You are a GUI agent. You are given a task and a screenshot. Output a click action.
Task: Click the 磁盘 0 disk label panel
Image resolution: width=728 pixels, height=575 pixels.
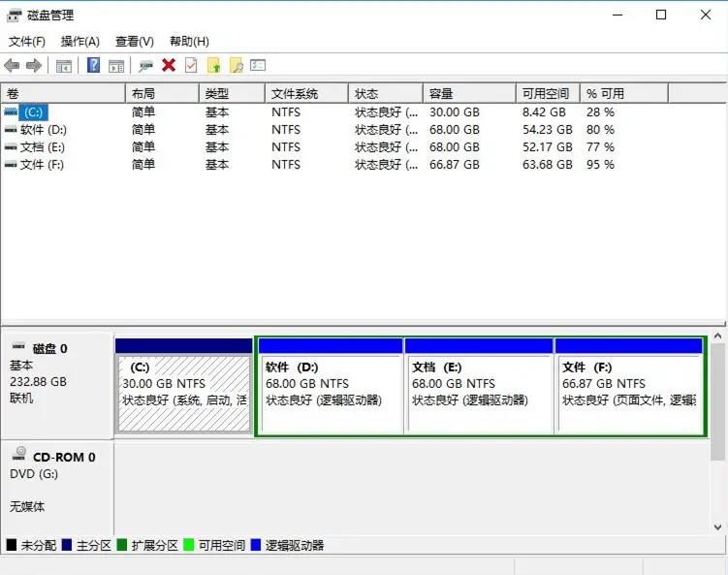tap(57, 386)
